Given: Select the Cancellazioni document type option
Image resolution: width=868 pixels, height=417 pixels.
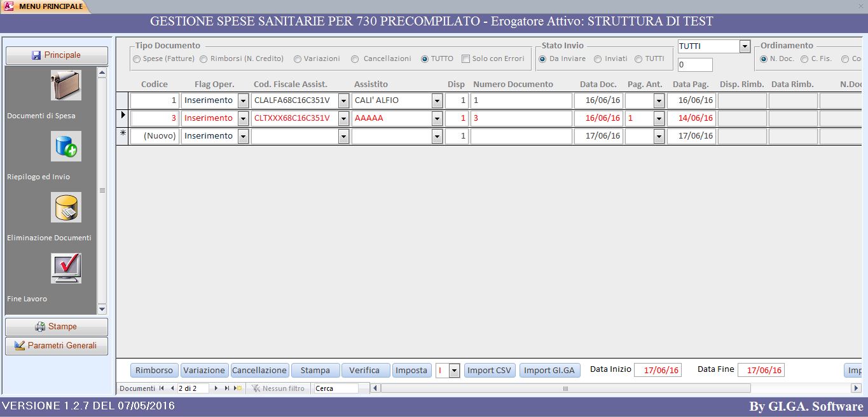Looking at the screenshot, I should tap(355, 59).
